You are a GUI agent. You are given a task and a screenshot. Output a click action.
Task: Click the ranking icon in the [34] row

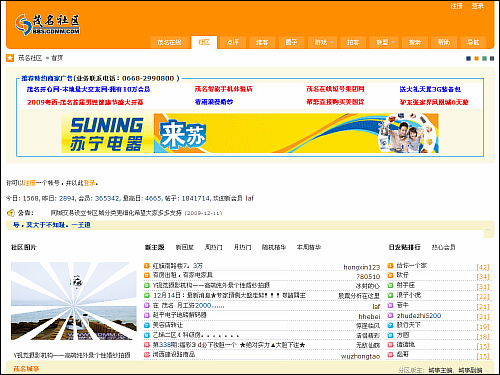(390, 275)
